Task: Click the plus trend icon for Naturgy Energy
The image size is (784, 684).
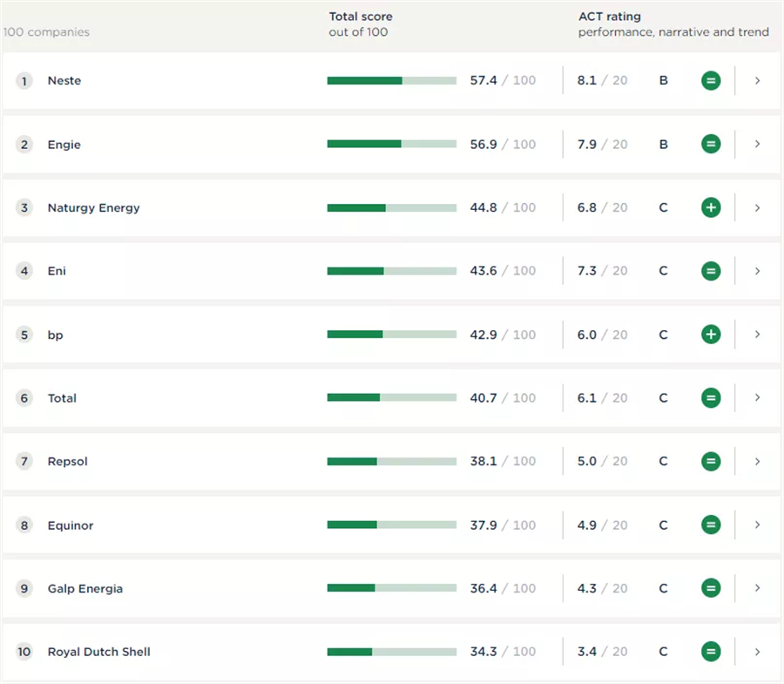Action: (x=711, y=208)
